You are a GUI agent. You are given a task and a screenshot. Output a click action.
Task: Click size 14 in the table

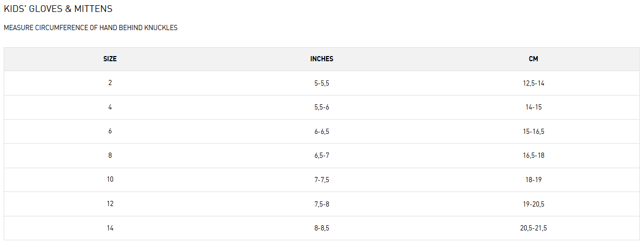tap(110, 228)
